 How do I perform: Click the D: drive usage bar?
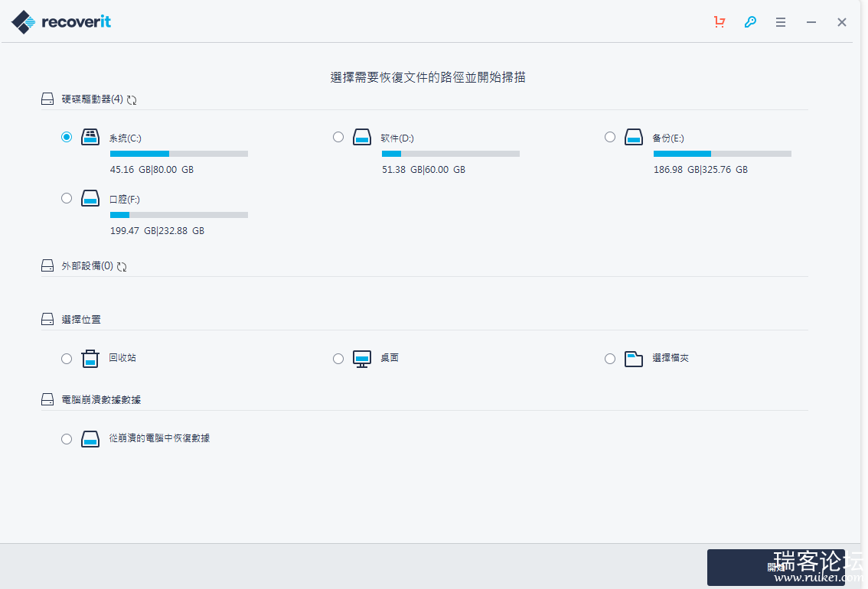(451, 154)
